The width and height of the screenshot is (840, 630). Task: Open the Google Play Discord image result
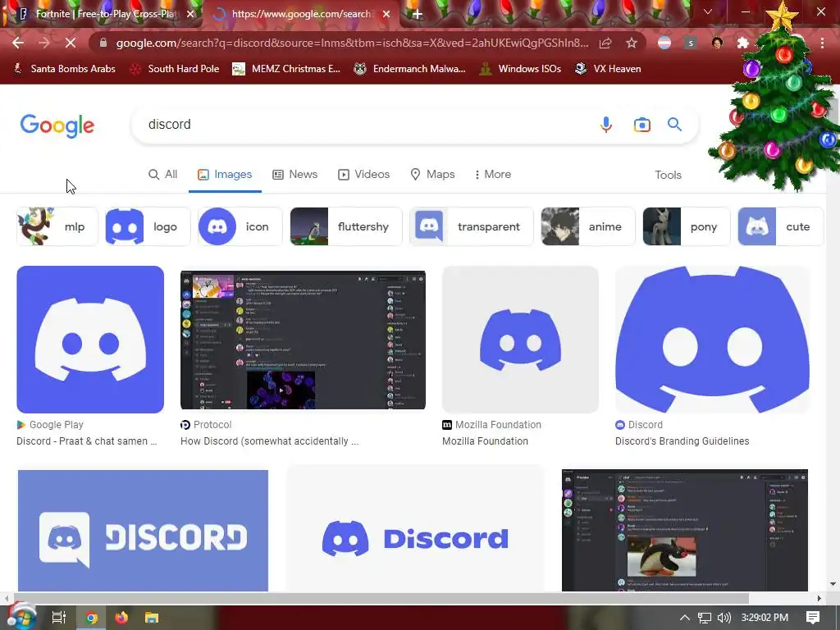point(90,340)
